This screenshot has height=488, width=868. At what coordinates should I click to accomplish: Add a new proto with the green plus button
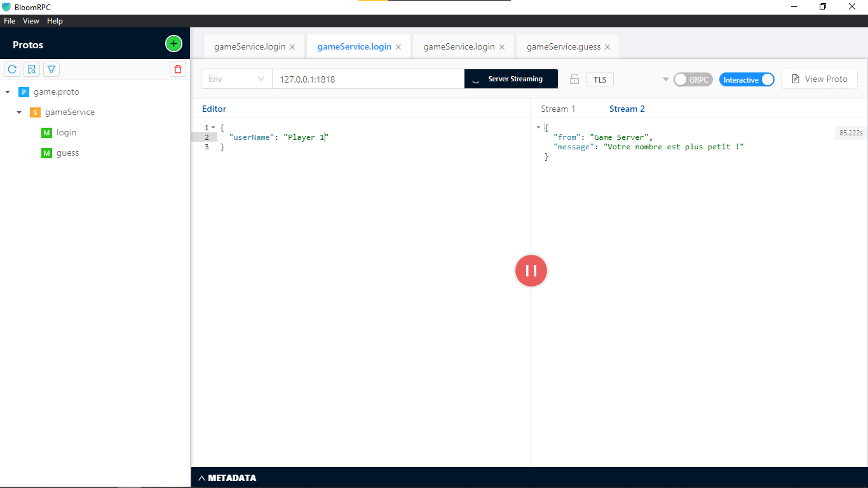coord(173,43)
